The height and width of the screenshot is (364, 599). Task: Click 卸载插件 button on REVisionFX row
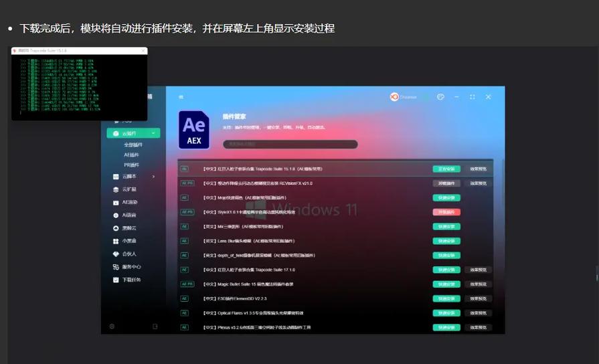(x=446, y=183)
